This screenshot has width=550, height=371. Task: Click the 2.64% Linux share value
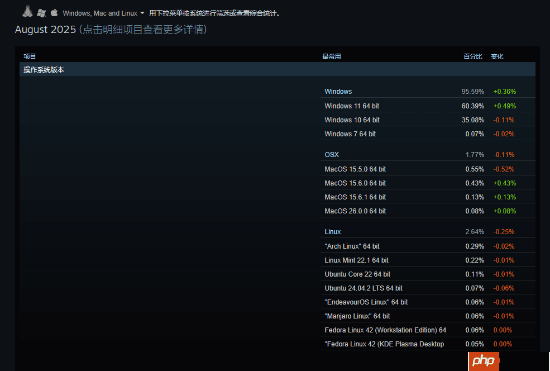coord(475,232)
